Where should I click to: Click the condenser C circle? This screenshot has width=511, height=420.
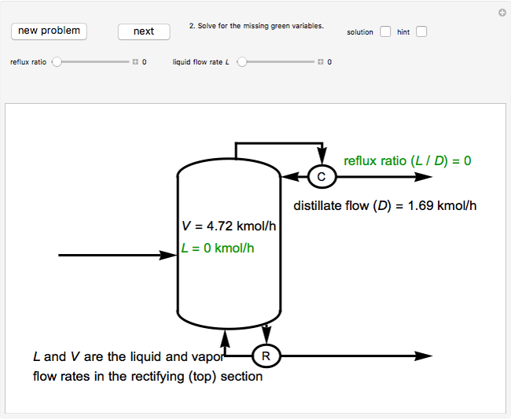[321, 177]
